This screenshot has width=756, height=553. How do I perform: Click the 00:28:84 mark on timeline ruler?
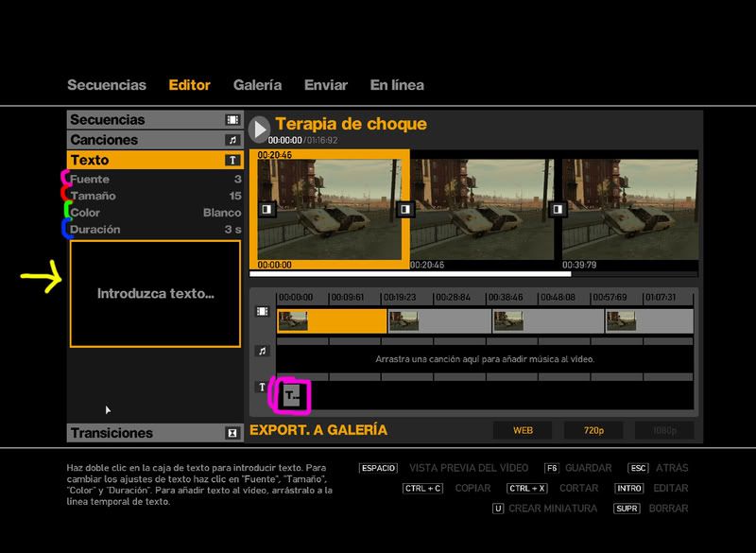coord(453,298)
